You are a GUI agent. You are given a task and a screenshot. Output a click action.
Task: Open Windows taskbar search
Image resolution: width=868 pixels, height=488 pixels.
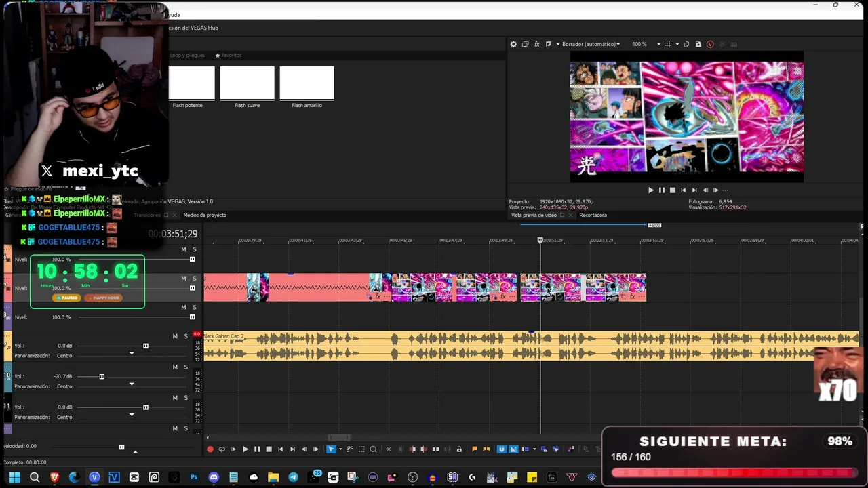(35, 477)
